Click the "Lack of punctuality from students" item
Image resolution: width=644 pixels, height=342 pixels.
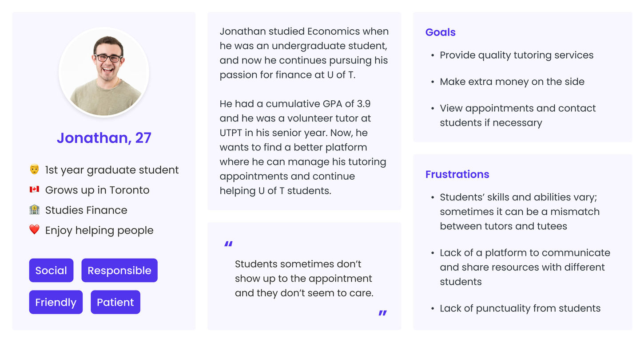click(520, 308)
